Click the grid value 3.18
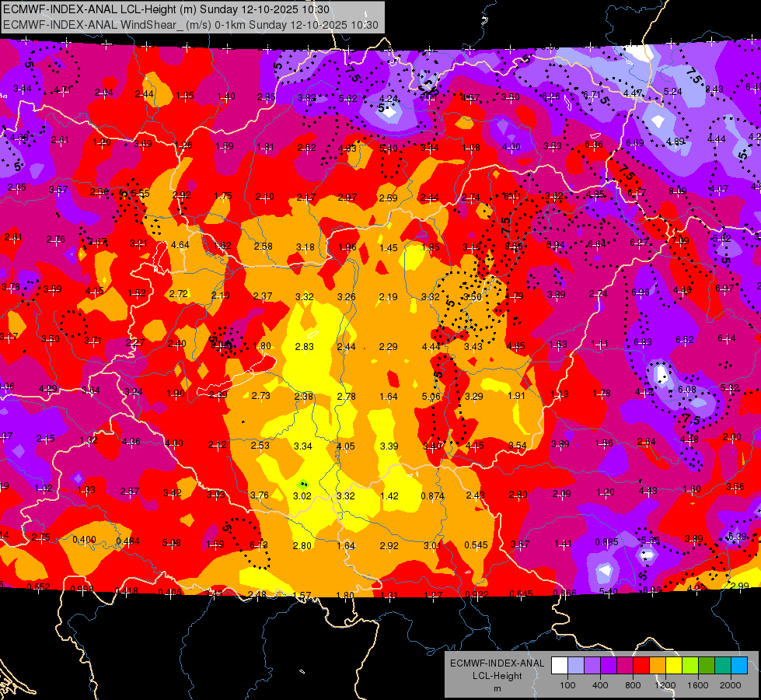Screen dimensions: 761x700 tap(305, 247)
